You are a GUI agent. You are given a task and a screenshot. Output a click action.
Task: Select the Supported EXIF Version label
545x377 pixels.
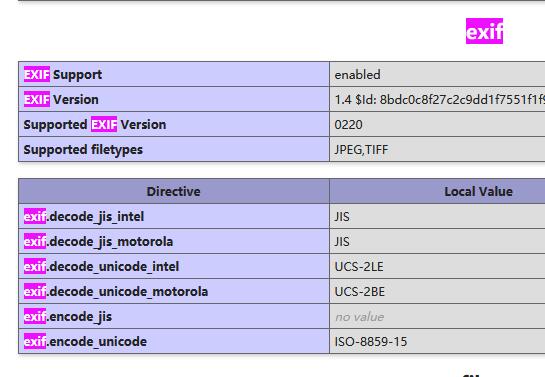click(x=95, y=124)
